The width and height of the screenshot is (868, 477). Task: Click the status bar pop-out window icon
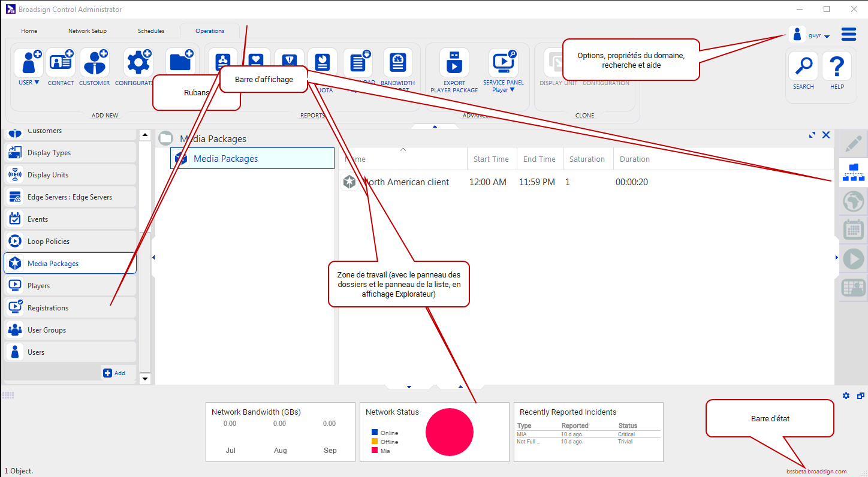[861, 396]
